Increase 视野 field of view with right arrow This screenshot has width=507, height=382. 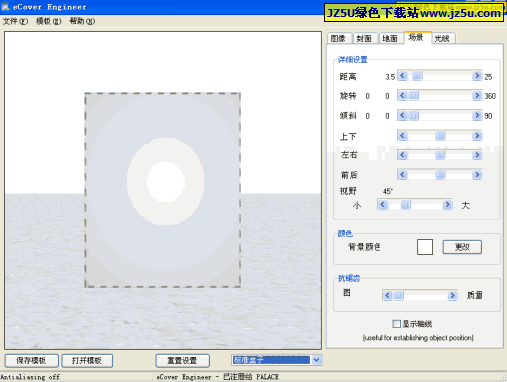[447, 205]
